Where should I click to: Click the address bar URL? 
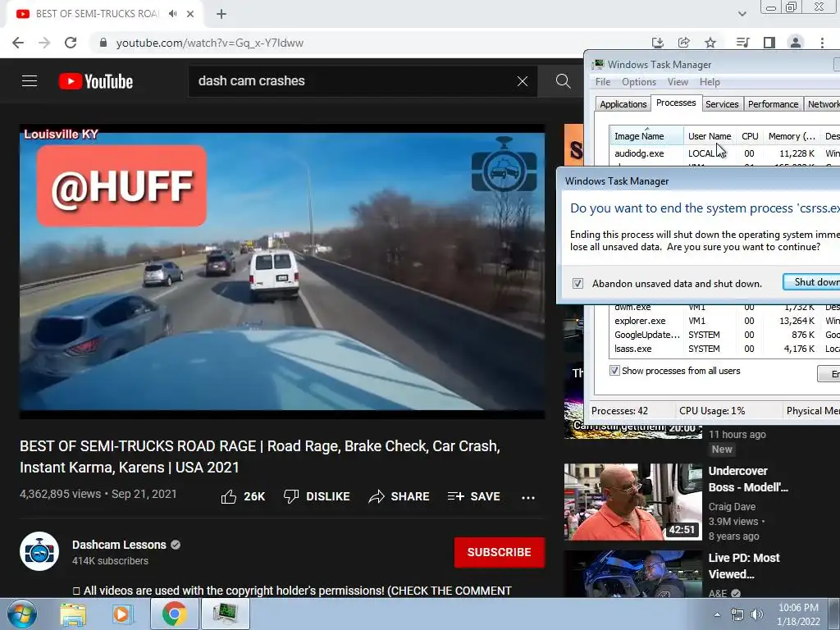point(209,43)
